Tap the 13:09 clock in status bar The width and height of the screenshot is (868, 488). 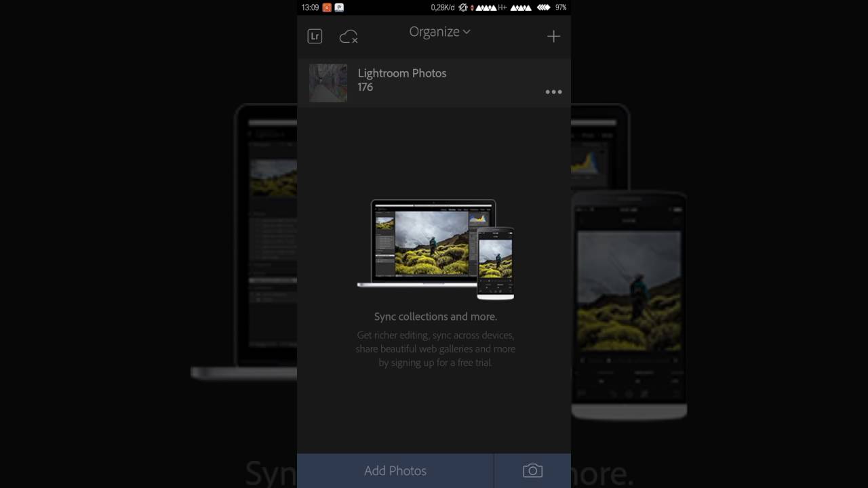(x=310, y=7)
